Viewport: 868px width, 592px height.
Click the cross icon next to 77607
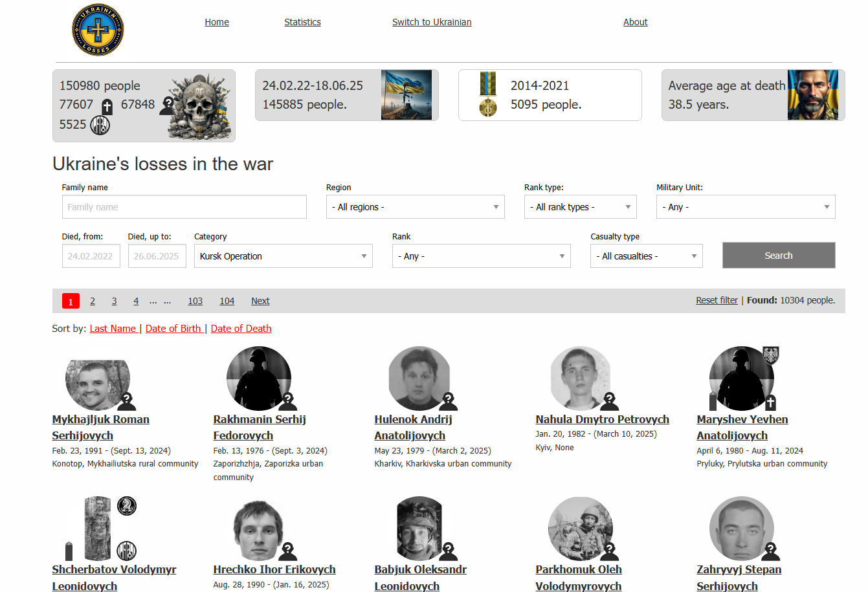coord(107,107)
